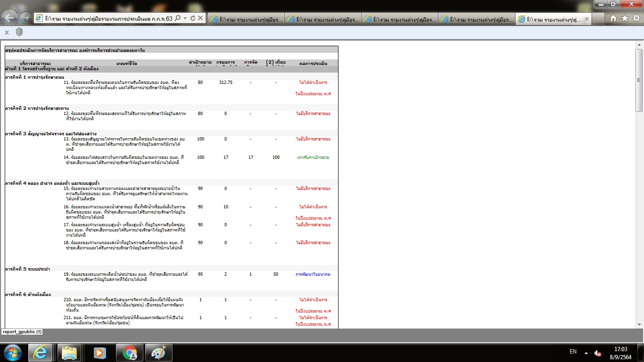Refresh the page using the reload icon
Screen dimensions: 644x362
pos(192,18)
